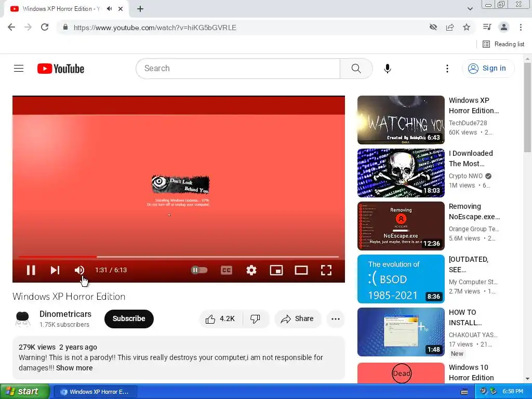Open YouTube settings three-dot menu
The height and width of the screenshot is (399, 532).
447,69
